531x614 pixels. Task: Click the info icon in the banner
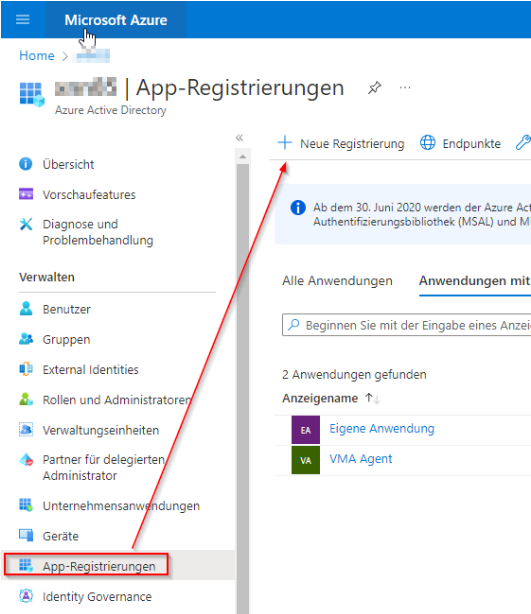click(x=298, y=207)
